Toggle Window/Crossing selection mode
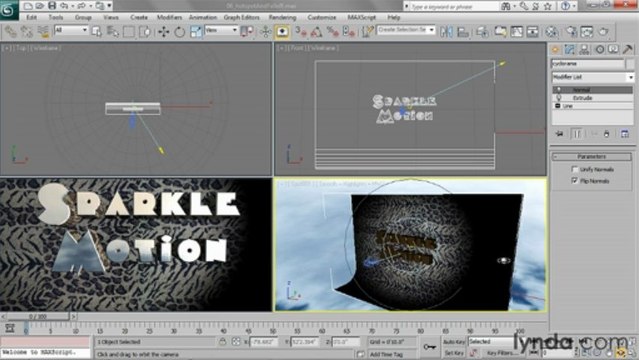Image resolution: width=639 pixels, height=360 pixels. click(x=145, y=31)
